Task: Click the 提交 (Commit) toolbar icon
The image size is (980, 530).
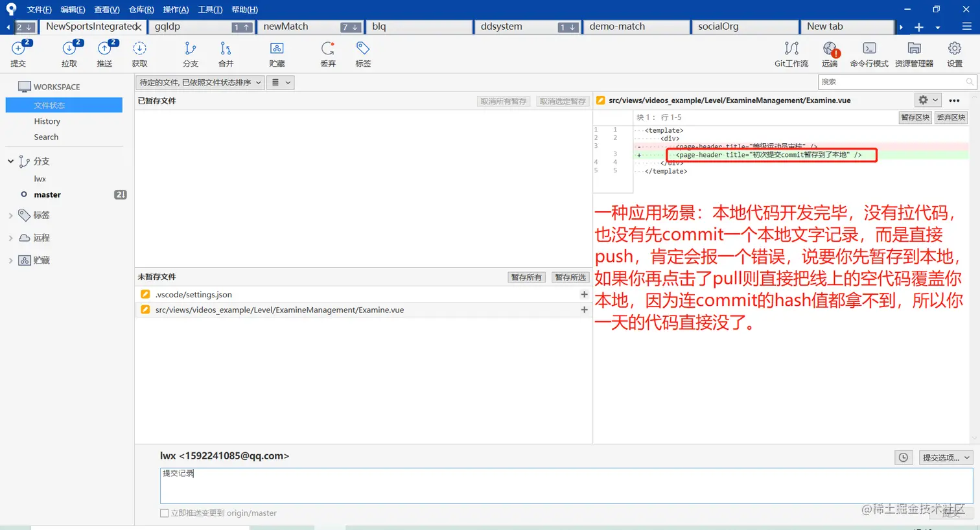Action: (x=18, y=54)
